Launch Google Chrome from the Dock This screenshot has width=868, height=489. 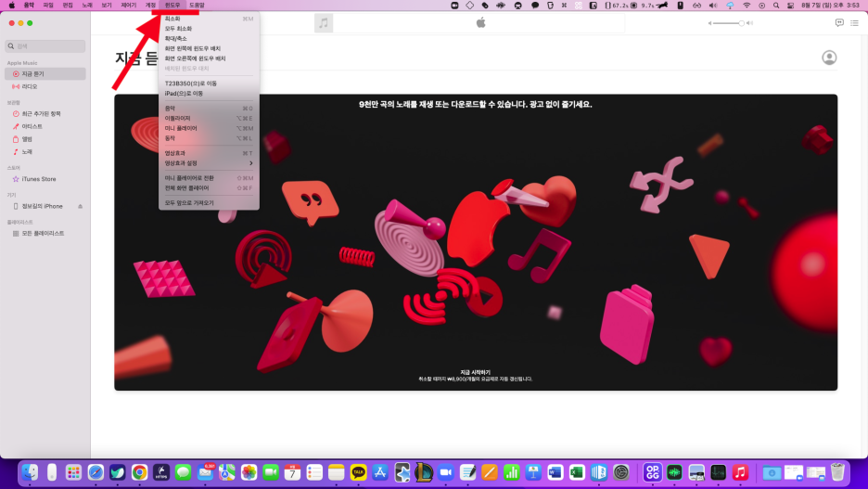point(139,472)
